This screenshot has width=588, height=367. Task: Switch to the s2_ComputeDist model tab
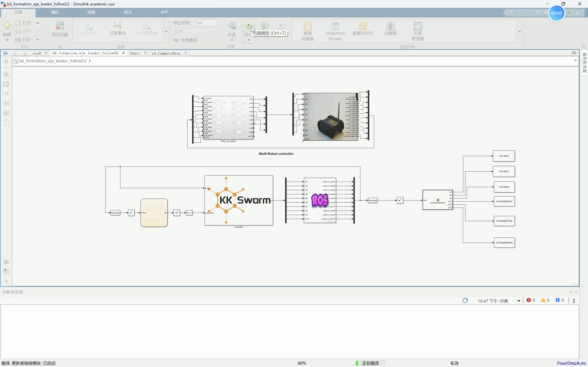166,53
